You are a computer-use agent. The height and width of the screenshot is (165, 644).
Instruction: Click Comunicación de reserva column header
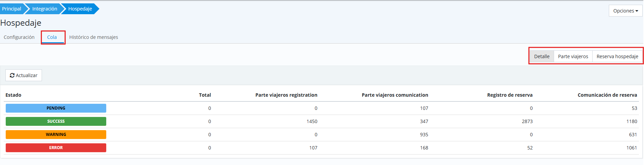607,95
